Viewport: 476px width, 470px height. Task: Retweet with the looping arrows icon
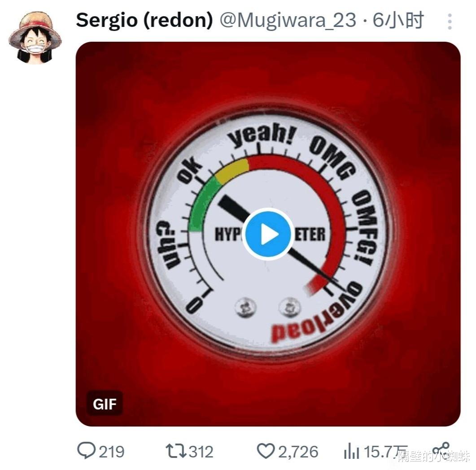pos(176,451)
